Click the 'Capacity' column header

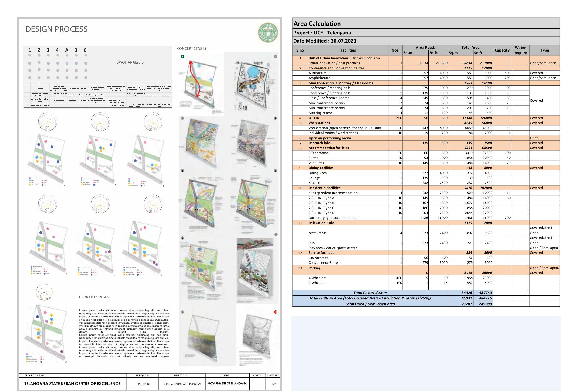[502, 50]
